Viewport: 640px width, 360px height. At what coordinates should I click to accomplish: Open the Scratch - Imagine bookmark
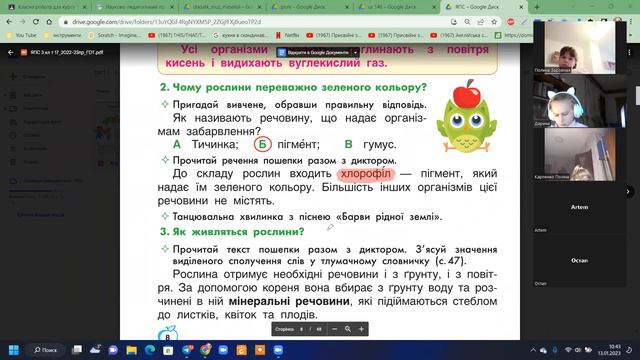(115, 36)
